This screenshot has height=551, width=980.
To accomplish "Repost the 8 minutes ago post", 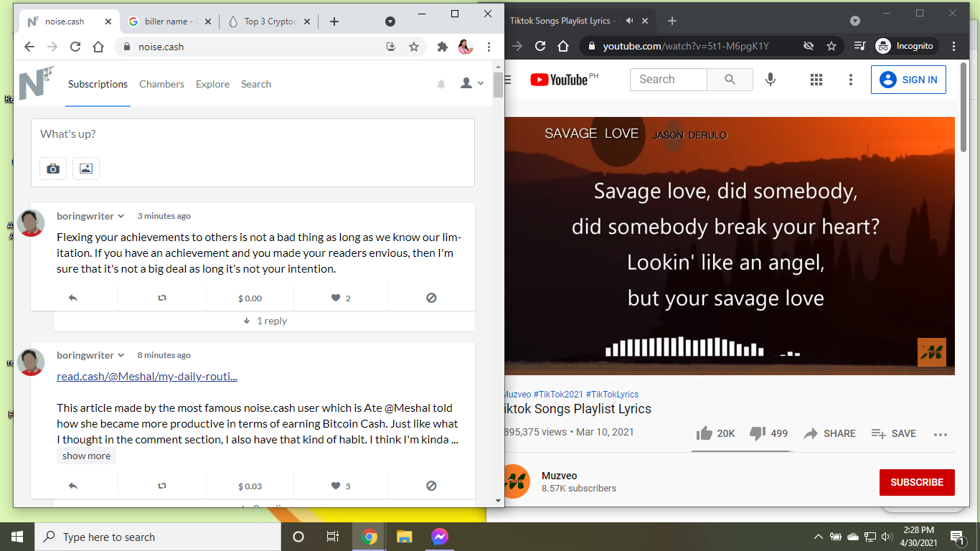I will click(x=162, y=486).
